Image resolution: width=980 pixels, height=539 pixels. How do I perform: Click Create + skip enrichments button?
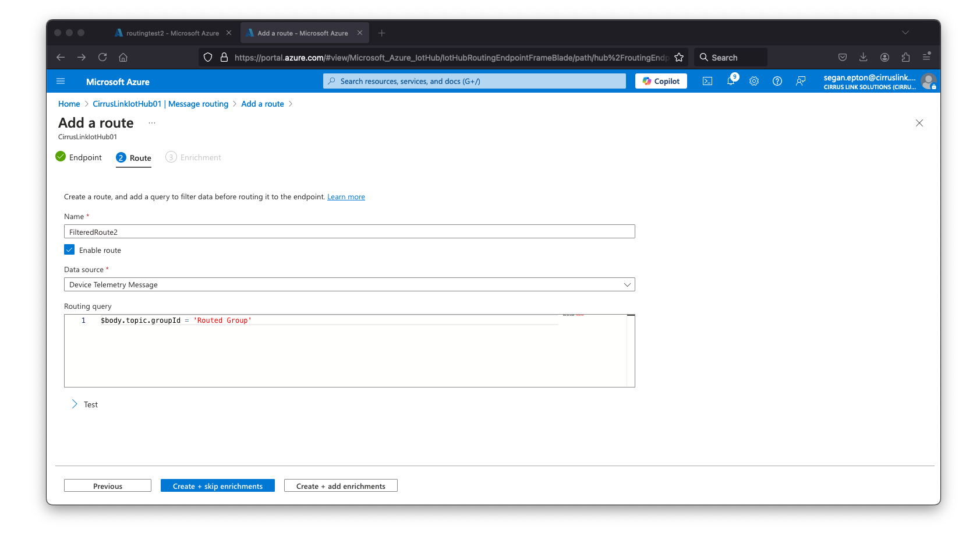click(218, 486)
